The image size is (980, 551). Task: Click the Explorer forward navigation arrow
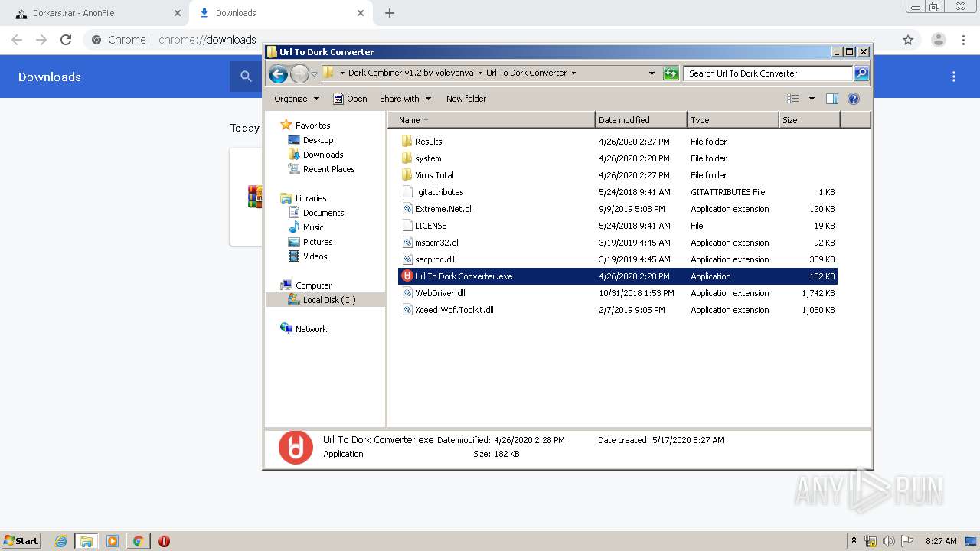click(299, 73)
